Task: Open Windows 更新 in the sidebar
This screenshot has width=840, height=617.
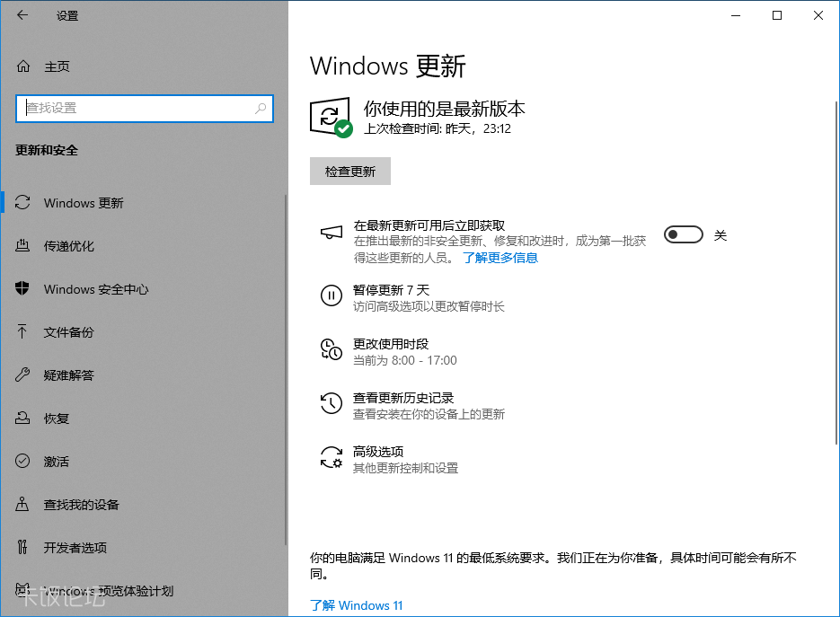Action: [84, 203]
